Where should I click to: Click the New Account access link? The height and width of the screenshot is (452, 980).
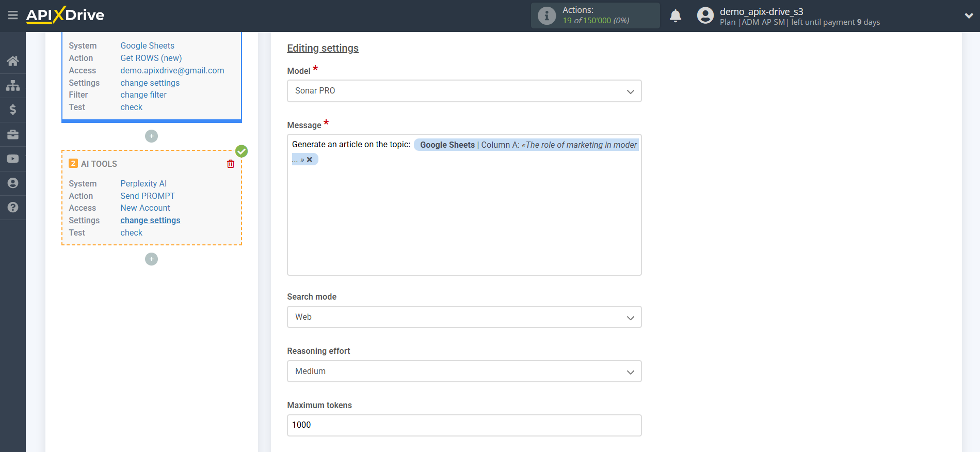tap(145, 208)
